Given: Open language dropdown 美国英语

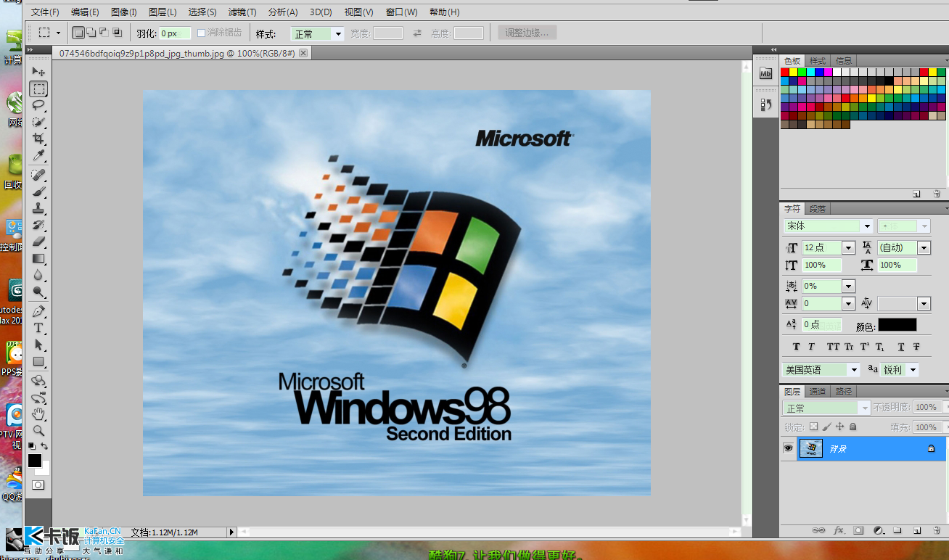Looking at the screenshot, I should (854, 370).
